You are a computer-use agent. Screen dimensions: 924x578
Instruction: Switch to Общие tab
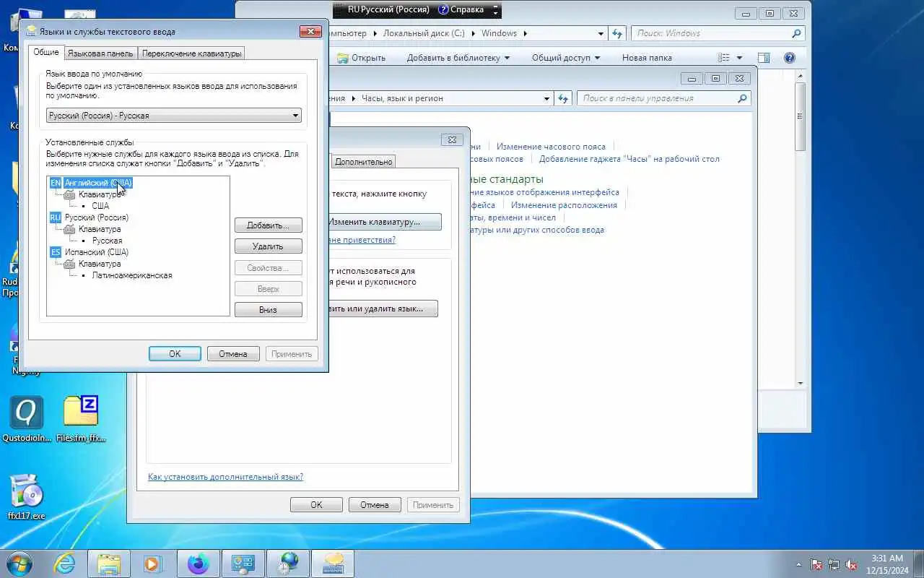coord(46,52)
